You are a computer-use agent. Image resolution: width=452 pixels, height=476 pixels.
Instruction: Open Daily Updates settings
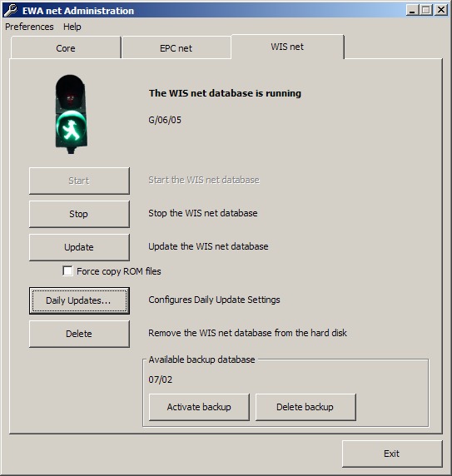click(x=79, y=300)
